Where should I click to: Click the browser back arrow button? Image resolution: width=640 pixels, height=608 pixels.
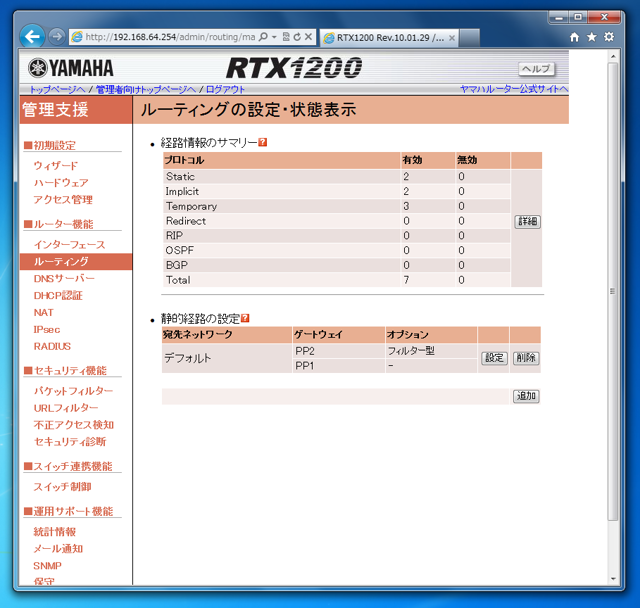tap(32, 37)
